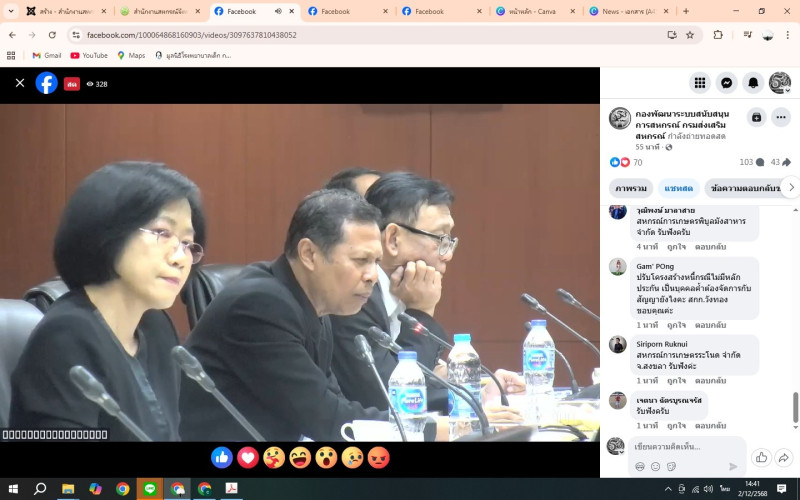Screen dimensions: 800x500
Task: Open the notifications bell
Action: click(x=753, y=83)
